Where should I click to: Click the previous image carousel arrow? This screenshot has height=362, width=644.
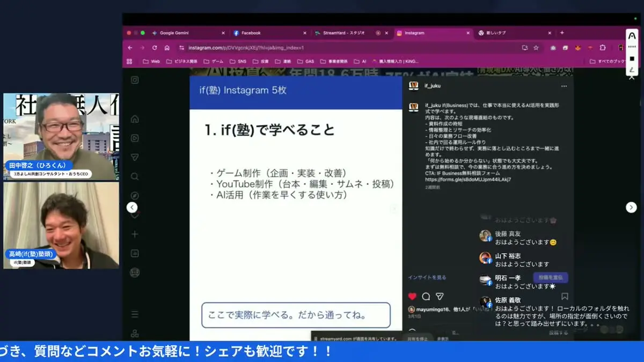tap(132, 207)
